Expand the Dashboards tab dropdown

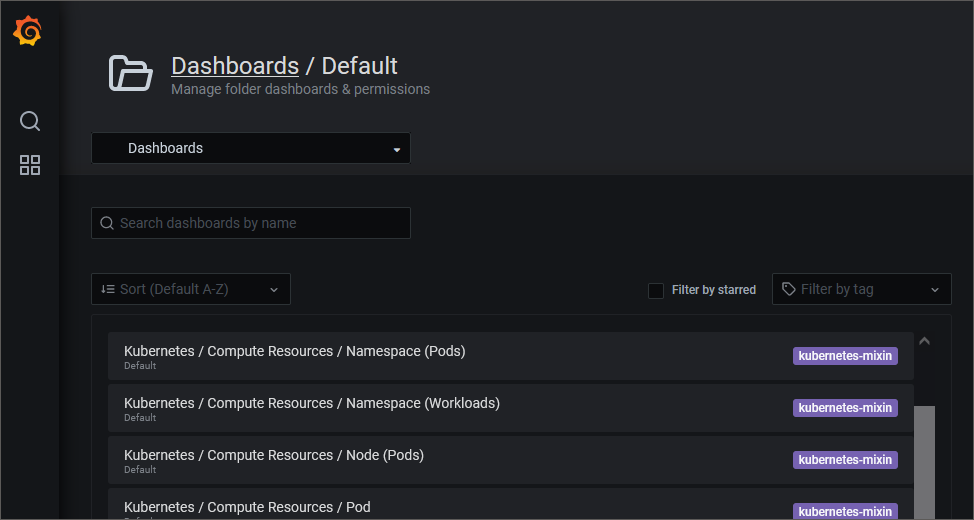396,149
